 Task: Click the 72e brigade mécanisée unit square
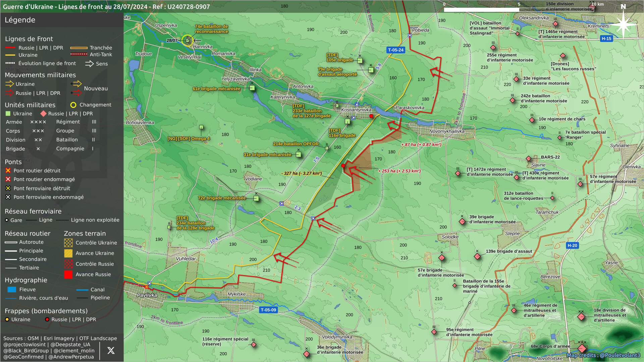[x=256, y=198]
